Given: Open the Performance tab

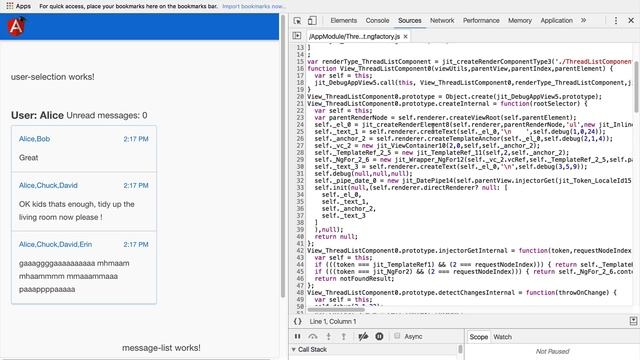Looking at the screenshot, I should 481,20.
